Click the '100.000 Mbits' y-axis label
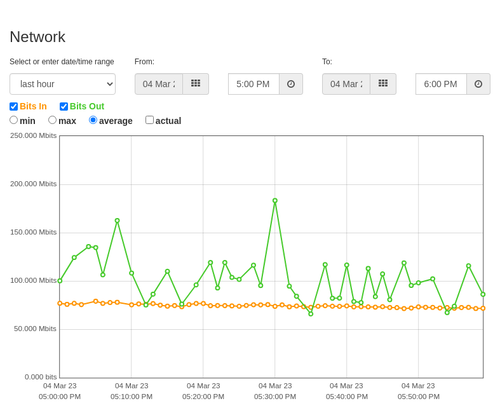500x403 pixels. 33,281
